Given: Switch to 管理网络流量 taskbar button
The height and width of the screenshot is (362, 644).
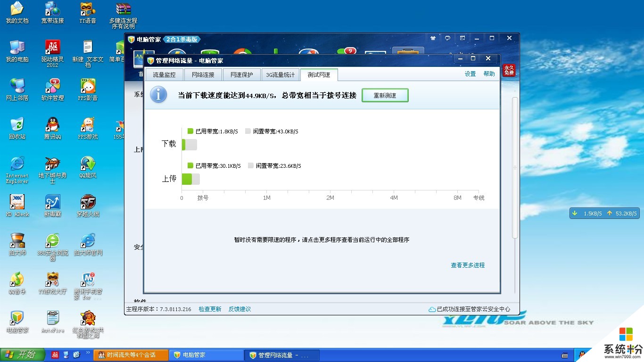Looking at the screenshot, I should (x=282, y=355).
